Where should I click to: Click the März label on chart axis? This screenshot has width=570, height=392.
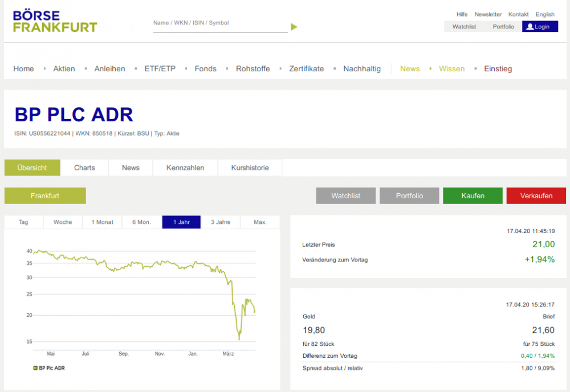tap(228, 353)
